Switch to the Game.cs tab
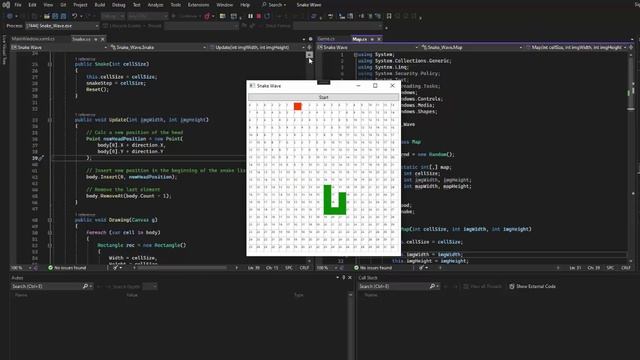The width and height of the screenshot is (640, 360). (x=326, y=39)
